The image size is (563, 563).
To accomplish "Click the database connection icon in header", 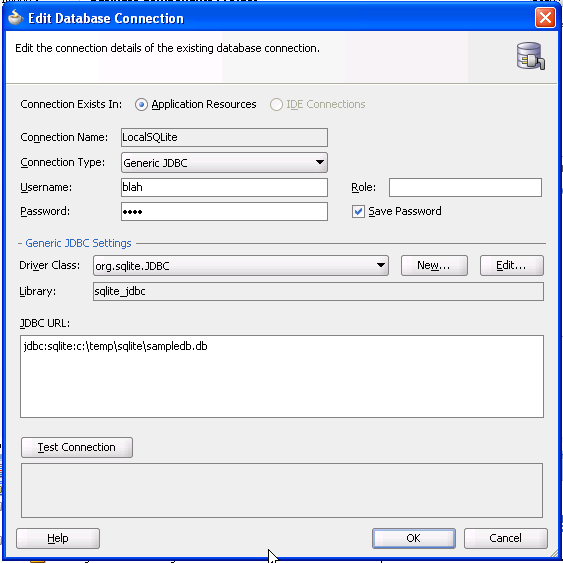I will tap(530, 56).
